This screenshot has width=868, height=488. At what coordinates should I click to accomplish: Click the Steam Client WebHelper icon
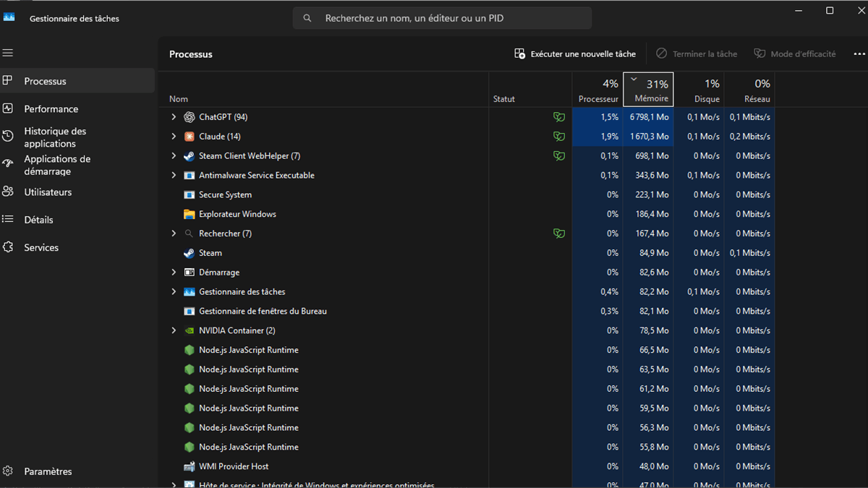[190, 156]
